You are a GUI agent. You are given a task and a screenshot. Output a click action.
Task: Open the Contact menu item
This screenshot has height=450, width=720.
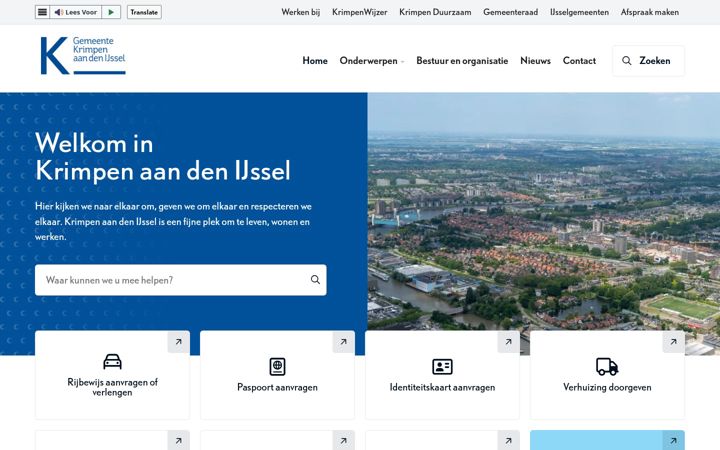click(579, 61)
